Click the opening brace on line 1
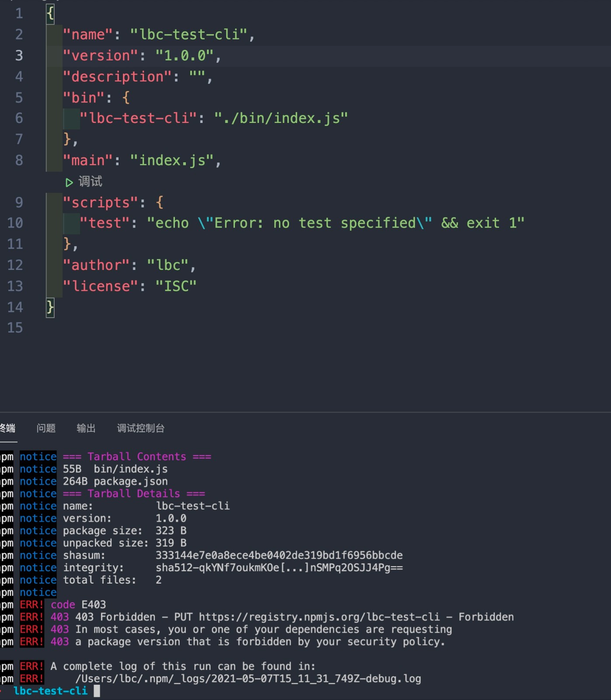This screenshot has height=700, width=611. point(50,14)
